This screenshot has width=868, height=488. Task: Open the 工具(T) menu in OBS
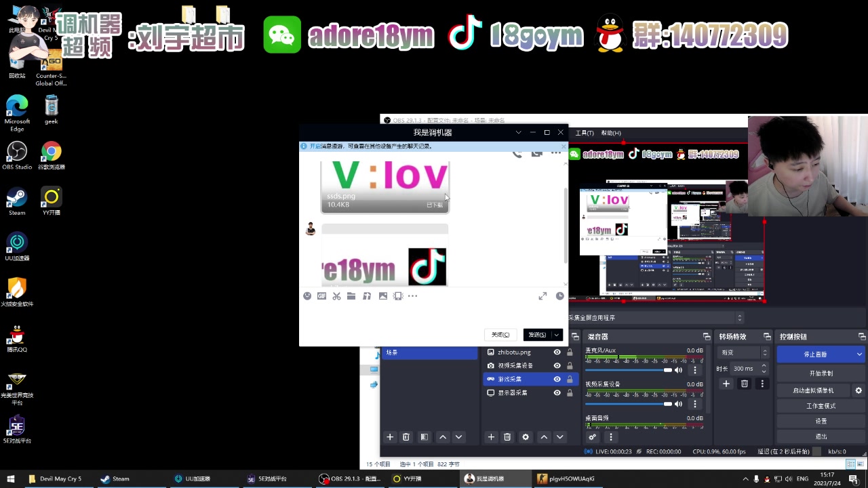[585, 134]
